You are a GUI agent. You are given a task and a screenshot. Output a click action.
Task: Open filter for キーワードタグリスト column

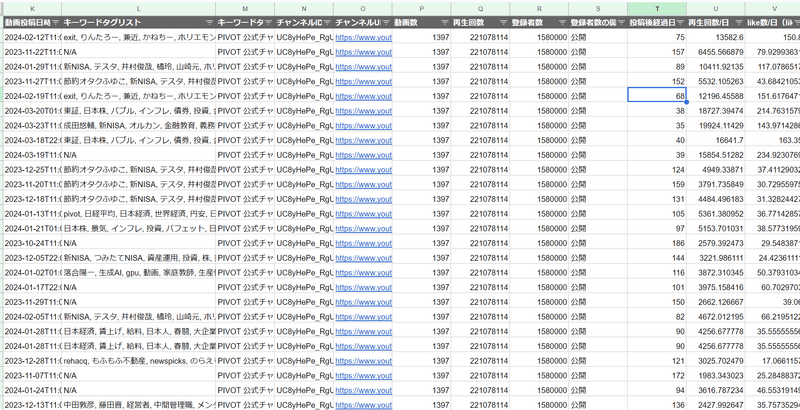coord(207,21)
